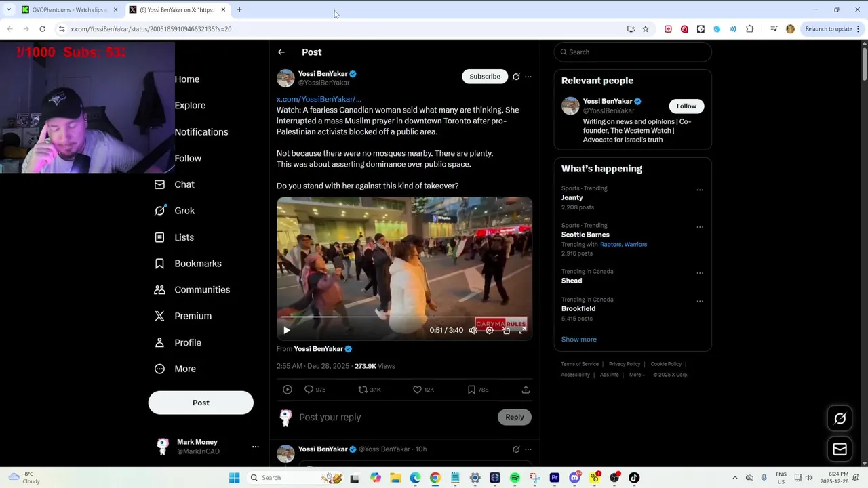This screenshot has height=488, width=868.
Task: Mute the video with the speaker icon
Action: (473, 330)
